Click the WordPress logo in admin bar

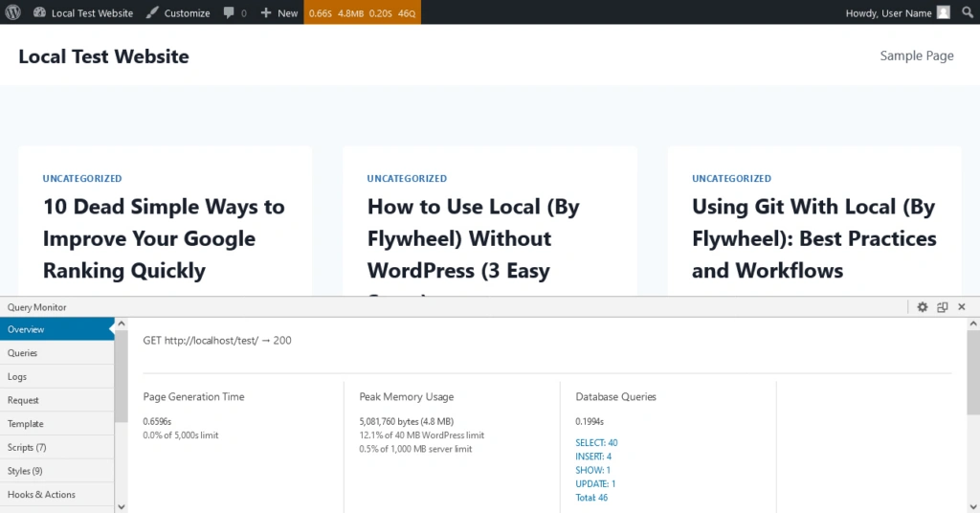click(x=13, y=12)
